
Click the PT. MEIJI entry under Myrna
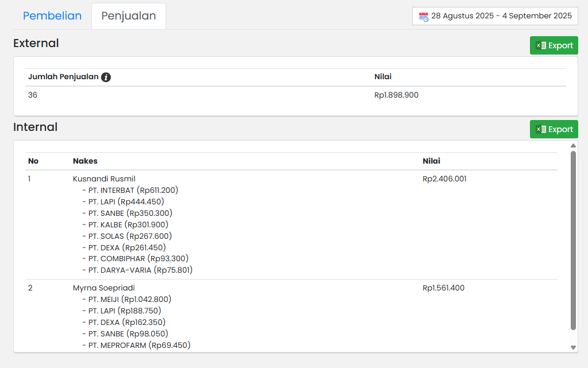click(x=129, y=299)
